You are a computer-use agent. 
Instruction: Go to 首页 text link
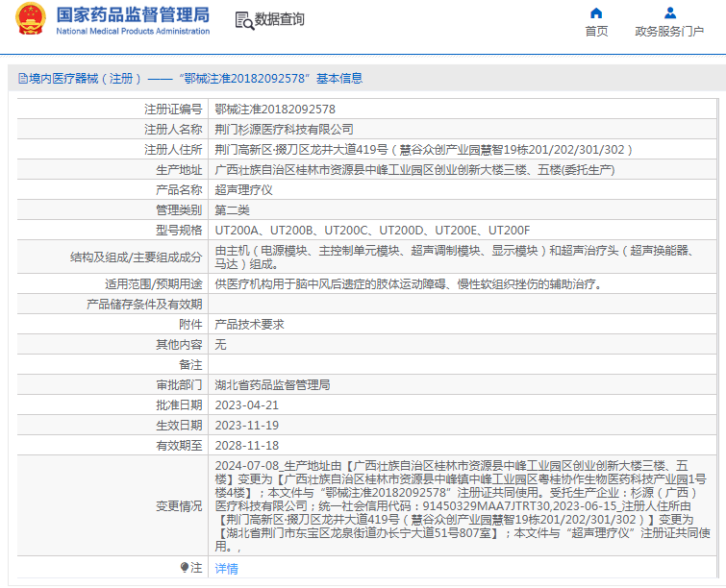[596, 31]
